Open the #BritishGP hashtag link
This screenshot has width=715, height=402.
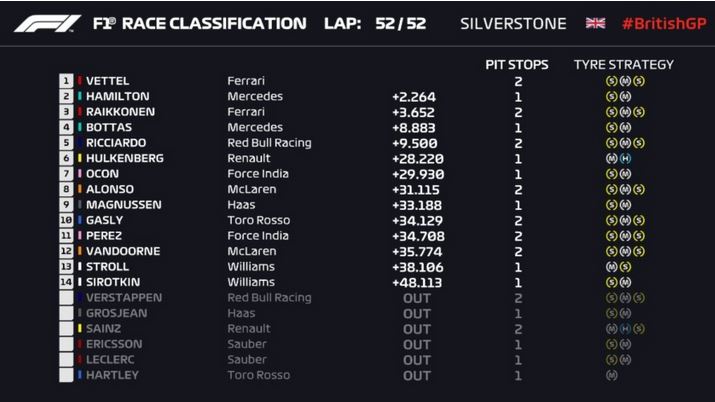pos(664,24)
